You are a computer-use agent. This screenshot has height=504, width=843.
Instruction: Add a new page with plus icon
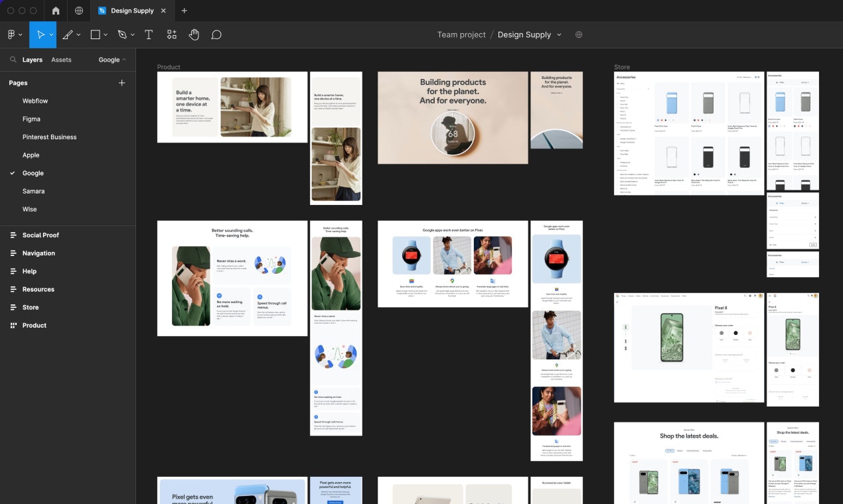(x=121, y=83)
